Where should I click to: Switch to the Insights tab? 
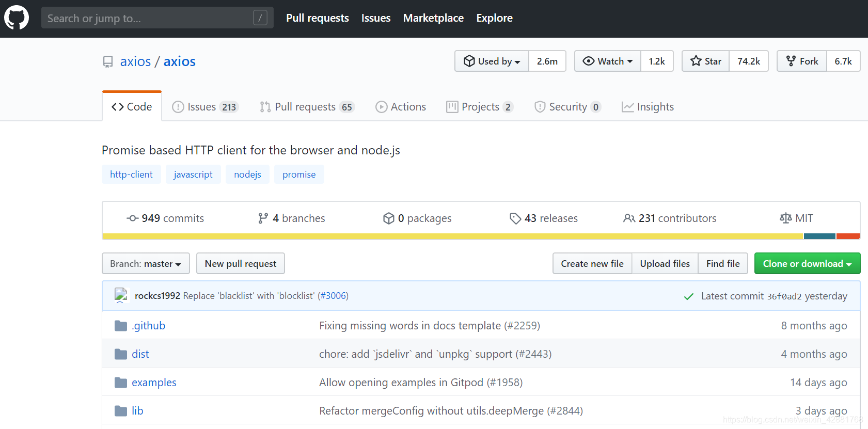[648, 107]
